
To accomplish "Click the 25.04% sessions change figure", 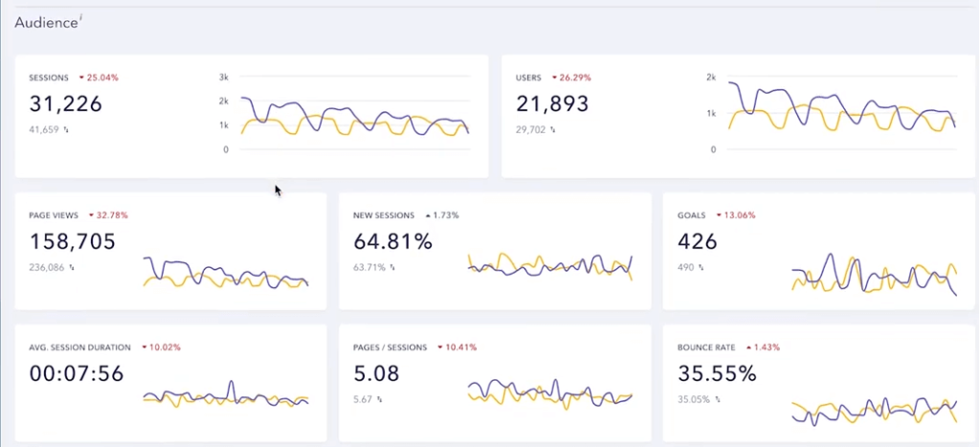I will click(102, 78).
